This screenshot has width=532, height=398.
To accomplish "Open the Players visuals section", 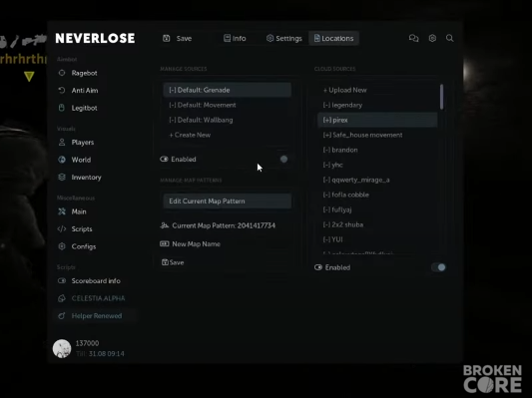I will click(83, 143).
